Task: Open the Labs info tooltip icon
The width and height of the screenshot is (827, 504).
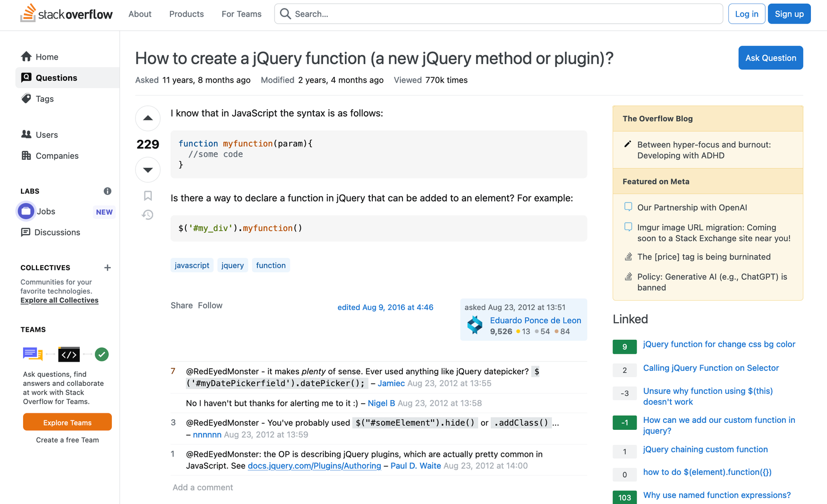Action: tap(107, 191)
